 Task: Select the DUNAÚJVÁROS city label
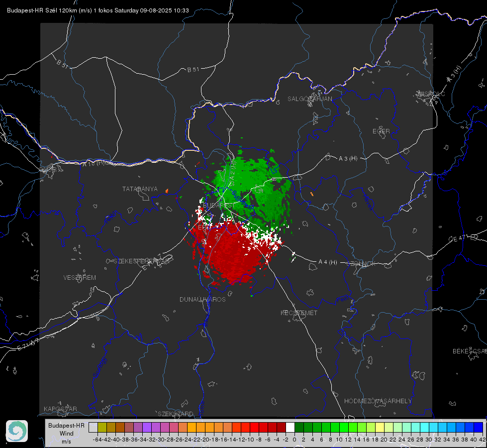[x=202, y=299]
